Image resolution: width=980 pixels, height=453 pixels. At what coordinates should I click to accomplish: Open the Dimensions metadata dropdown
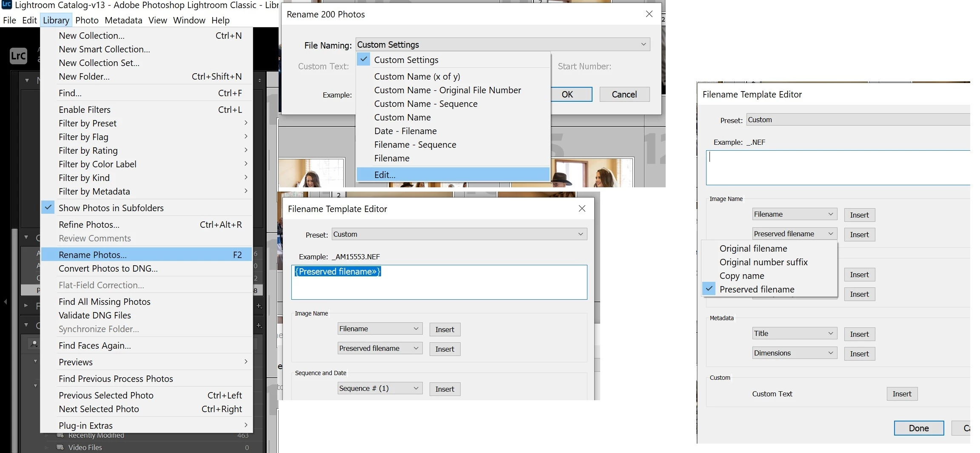click(795, 353)
